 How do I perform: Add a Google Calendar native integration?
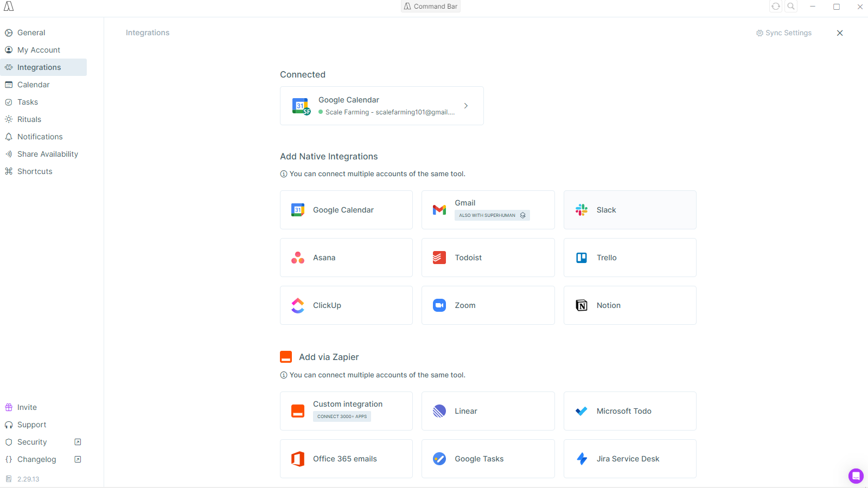tap(346, 210)
